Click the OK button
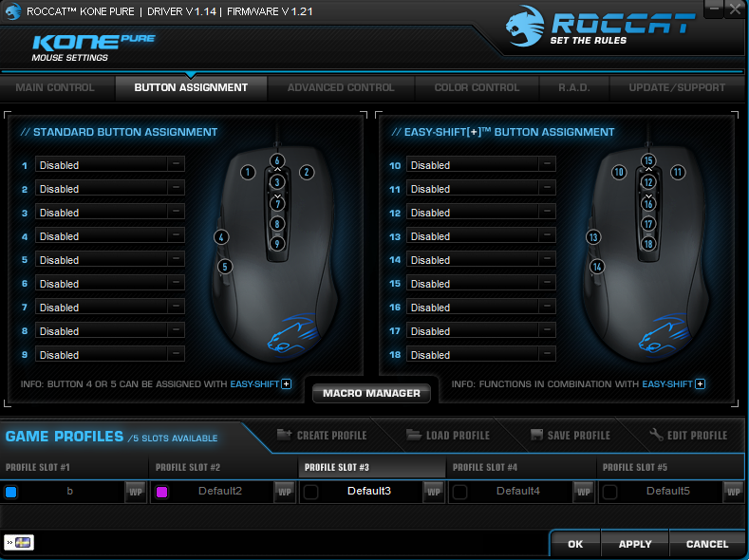749x560 pixels. [575, 544]
